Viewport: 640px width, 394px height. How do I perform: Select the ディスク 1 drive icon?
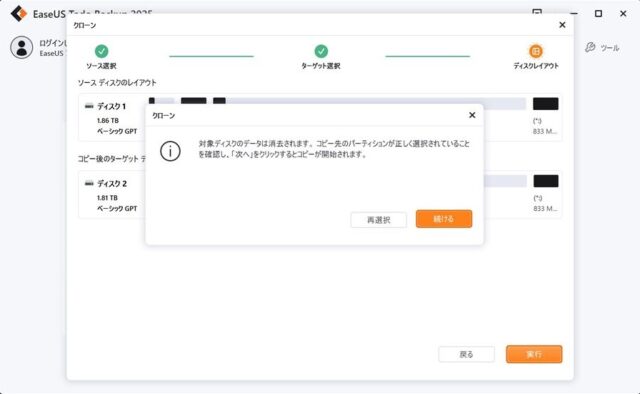89,106
